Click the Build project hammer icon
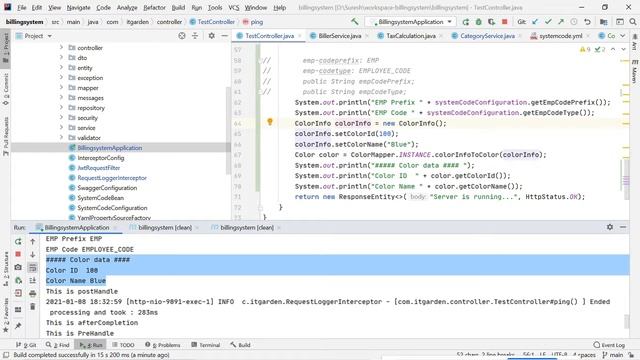The width and height of the screenshot is (640, 360). (x=354, y=22)
